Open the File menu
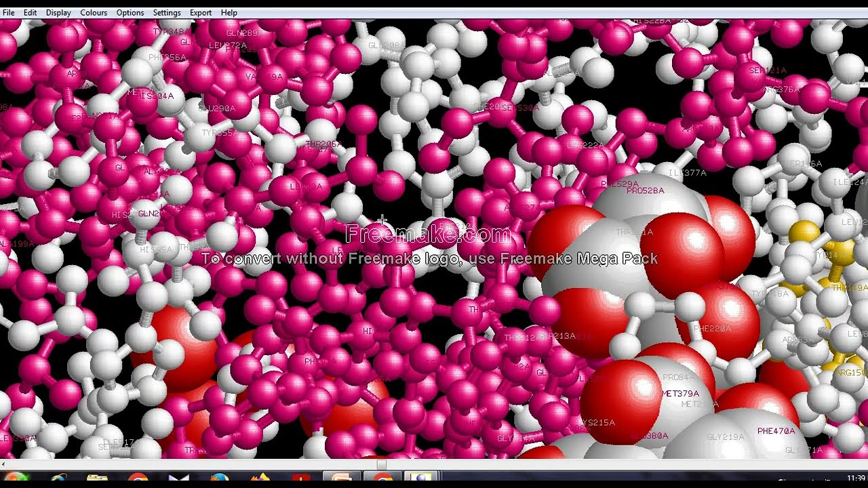The image size is (868, 488). tap(9, 13)
